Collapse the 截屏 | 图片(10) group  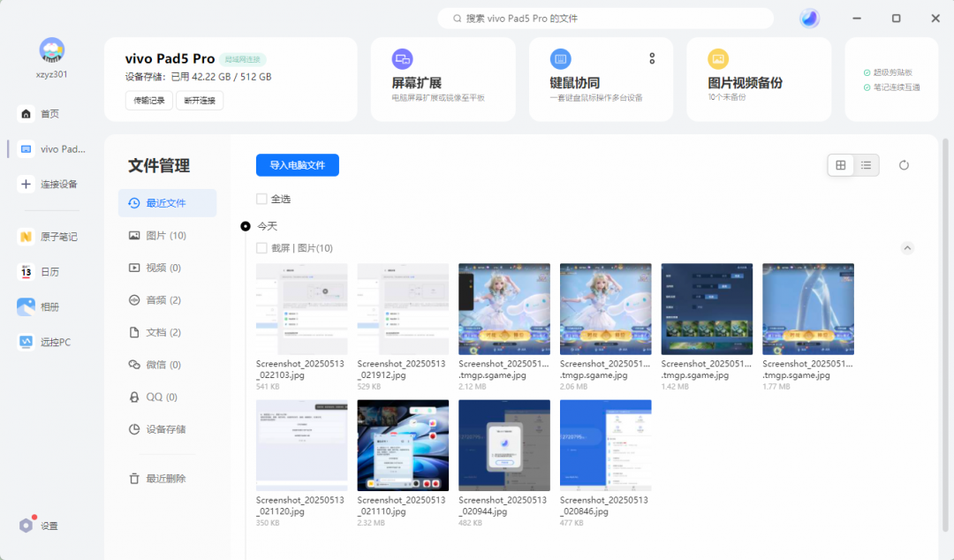907,247
